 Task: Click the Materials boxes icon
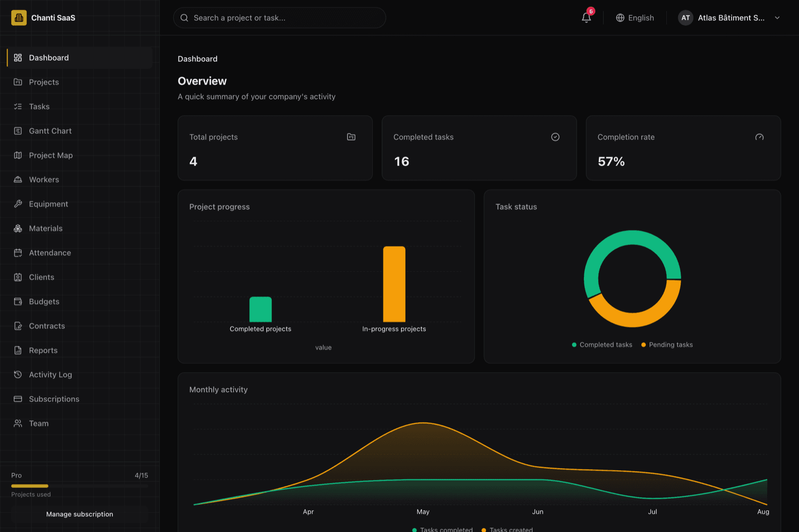point(18,229)
